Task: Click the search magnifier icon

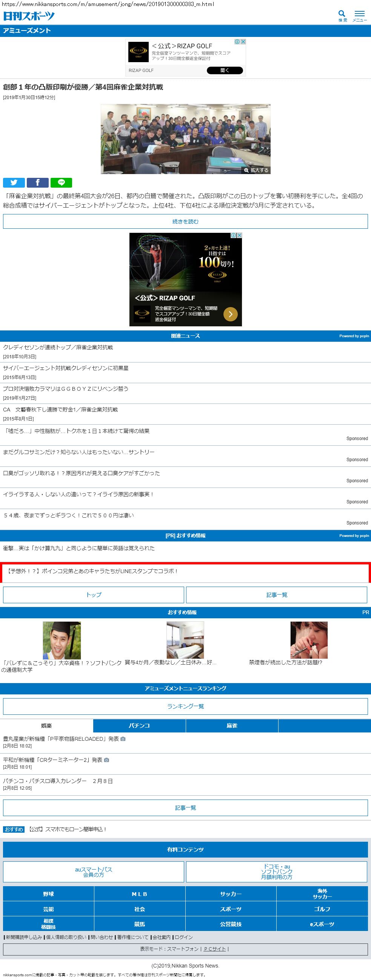Action: [342, 15]
